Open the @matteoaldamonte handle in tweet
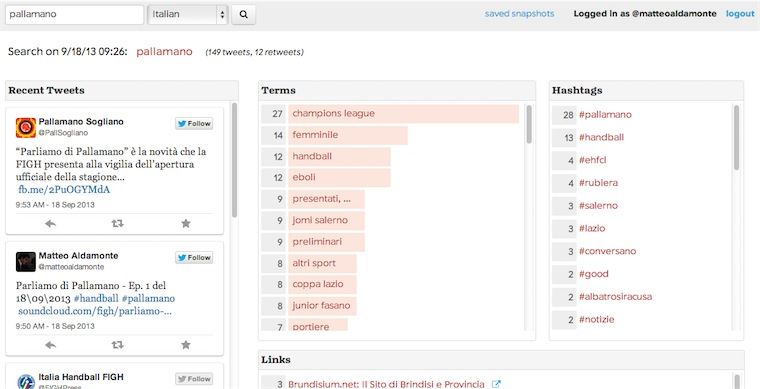Image resolution: width=760 pixels, height=389 pixels. click(71, 267)
